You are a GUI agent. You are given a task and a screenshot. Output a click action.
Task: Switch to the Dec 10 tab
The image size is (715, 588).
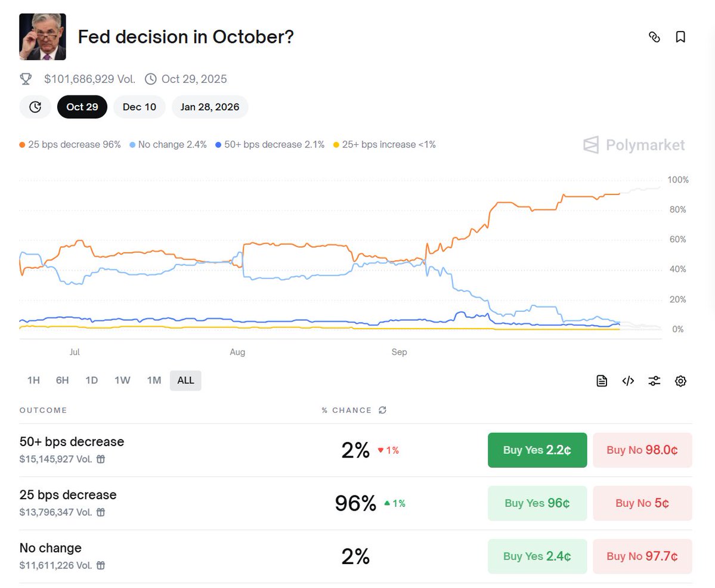point(140,107)
